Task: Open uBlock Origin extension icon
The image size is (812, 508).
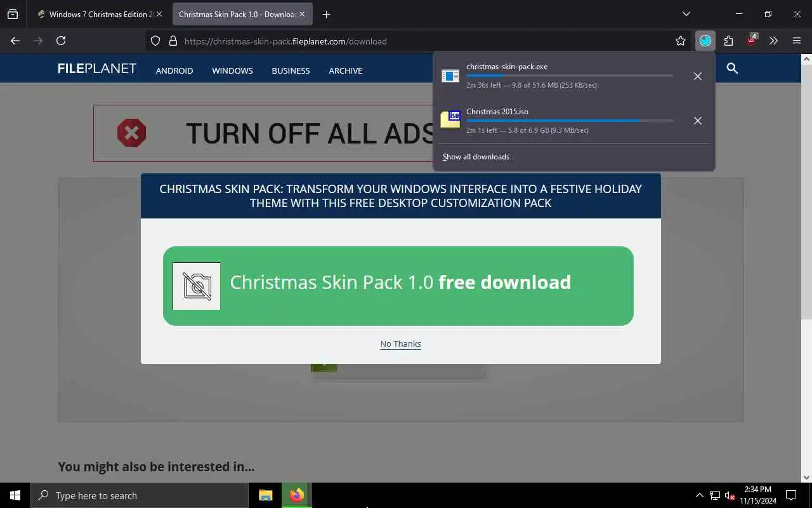Action: pos(751,41)
